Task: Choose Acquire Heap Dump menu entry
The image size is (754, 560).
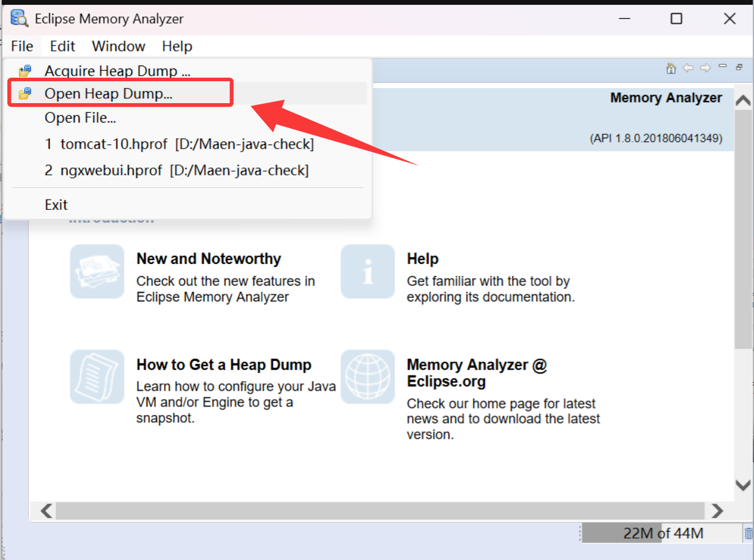Action: click(187, 71)
